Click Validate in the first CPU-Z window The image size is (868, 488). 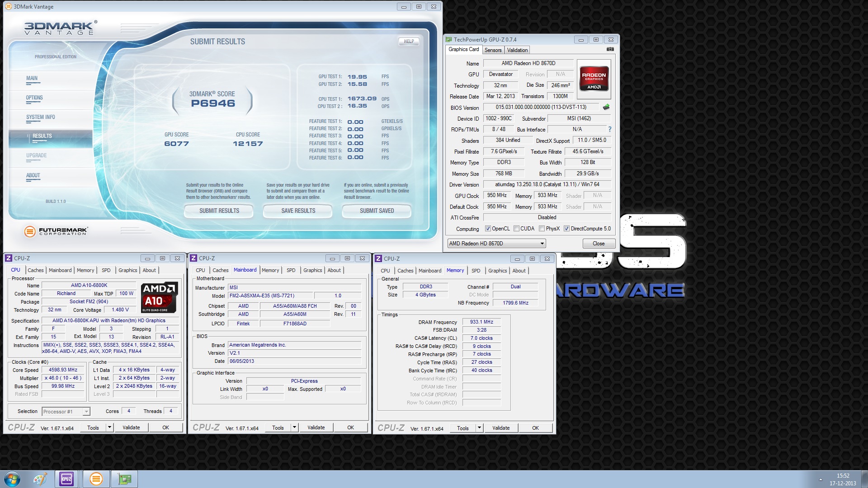point(131,427)
